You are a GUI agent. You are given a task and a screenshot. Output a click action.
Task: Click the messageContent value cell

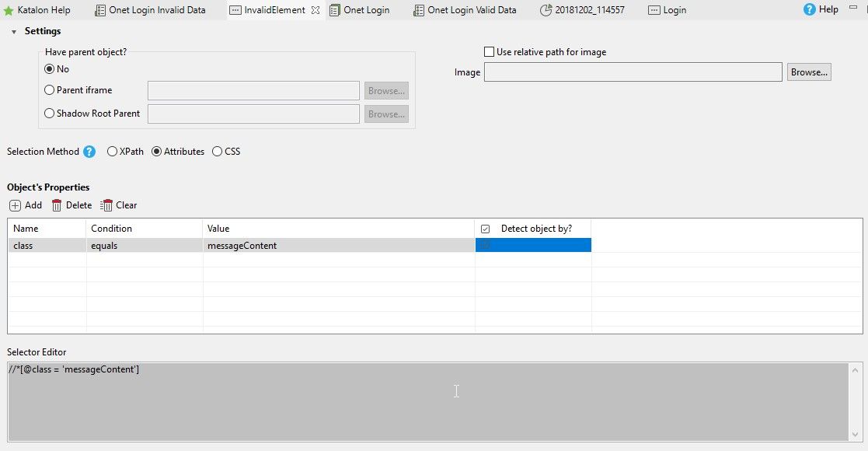[x=338, y=246]
